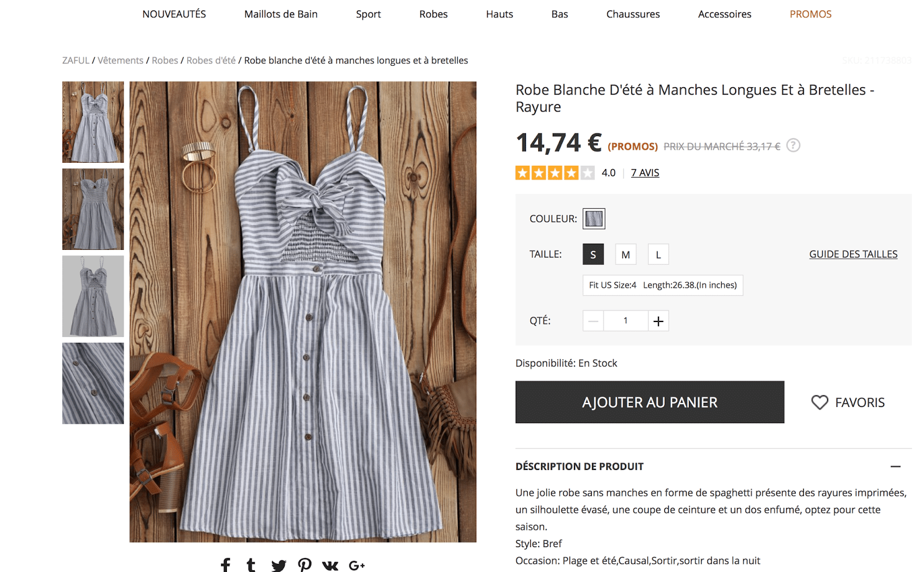Click the market price help icon
This screenshot has height=572, width=924.
[793, 145]
